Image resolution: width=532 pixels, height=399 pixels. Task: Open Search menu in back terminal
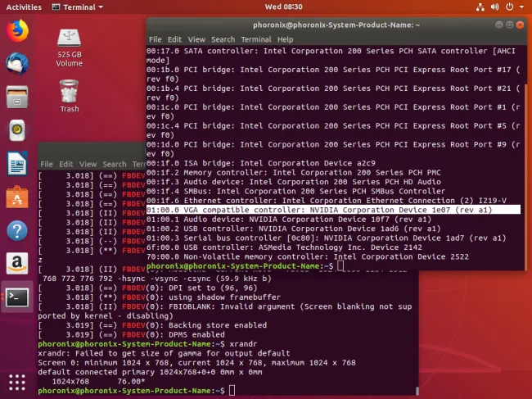click(x=115, y=164)
